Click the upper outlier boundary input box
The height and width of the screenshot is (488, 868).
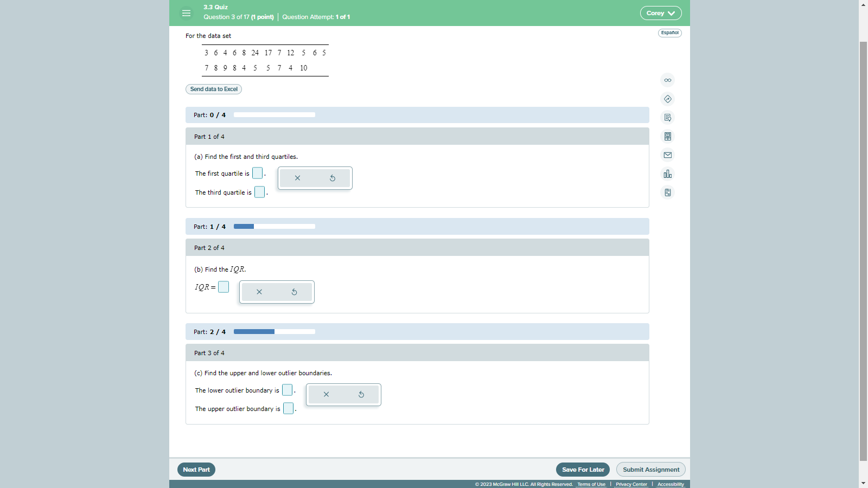click(288, 408)
